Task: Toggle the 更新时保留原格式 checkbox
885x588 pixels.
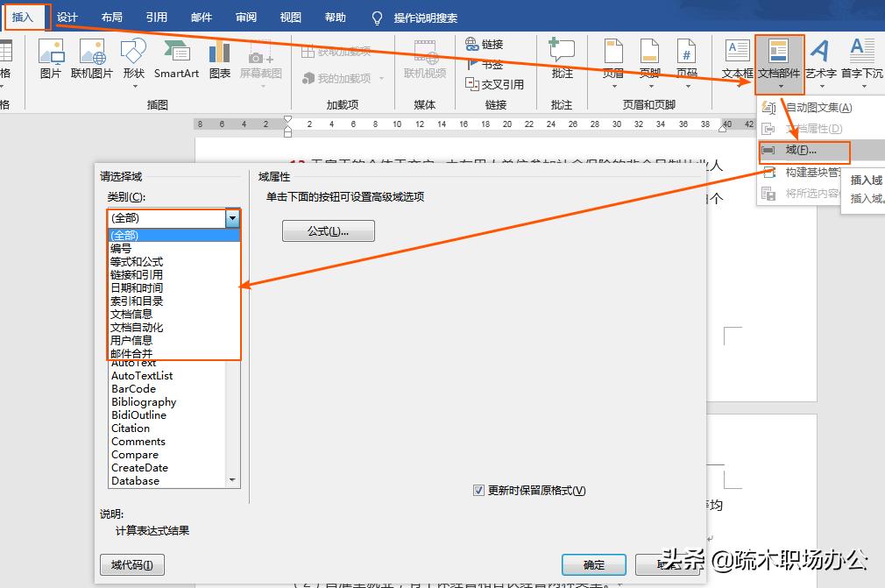Action: tap(478, 491)
